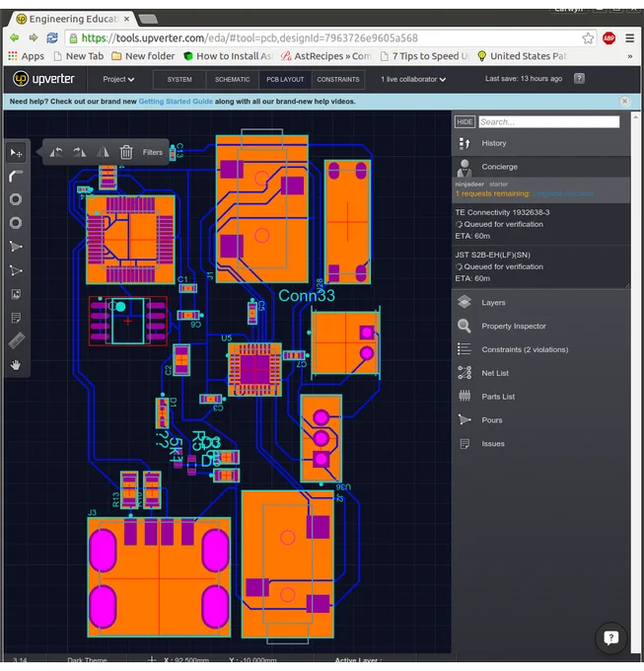Screen dimensions: 644x671
Task: Select the trace routing tool
Action: (16, 176)
